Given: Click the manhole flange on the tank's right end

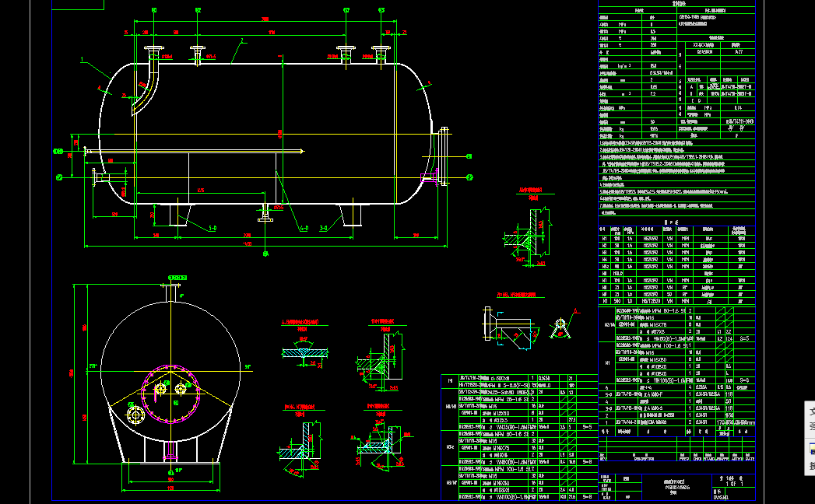Looking at the screenshot, I should 444,156.
